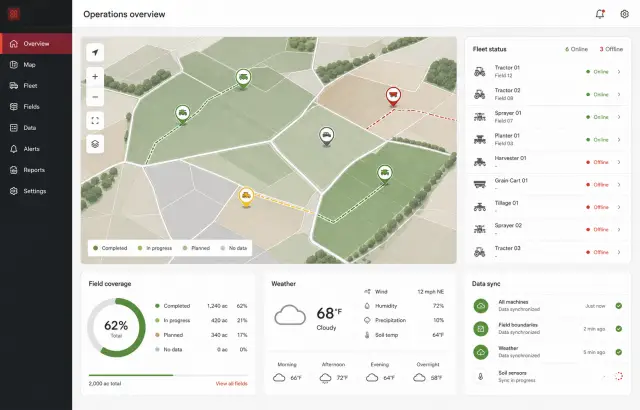
Task: Zoom out on the map
Action: [x=95, y=97]
